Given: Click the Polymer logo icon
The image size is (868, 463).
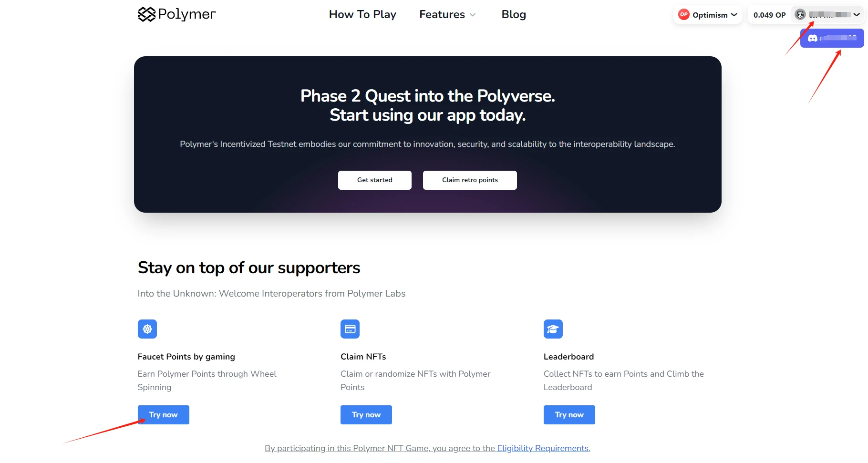Looking at the screenshot, I should point(146,14).
